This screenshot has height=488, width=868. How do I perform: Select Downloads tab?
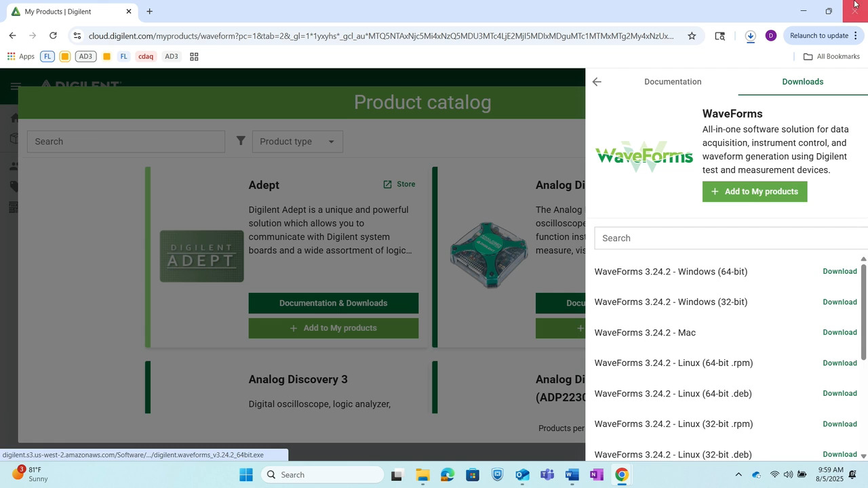click(803, 82)
